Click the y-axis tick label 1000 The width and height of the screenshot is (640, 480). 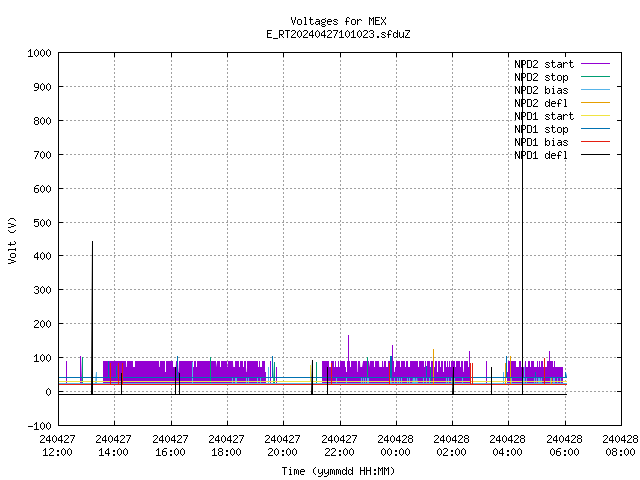click(39, 53)
